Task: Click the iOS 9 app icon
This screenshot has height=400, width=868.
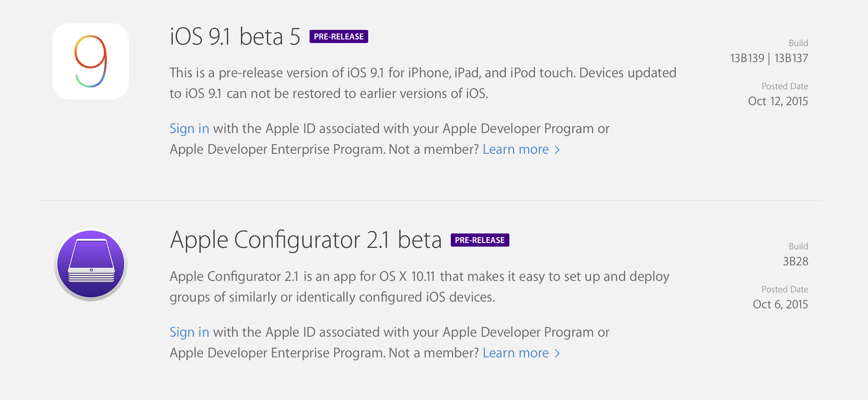Action: click(x=91, y=61)
